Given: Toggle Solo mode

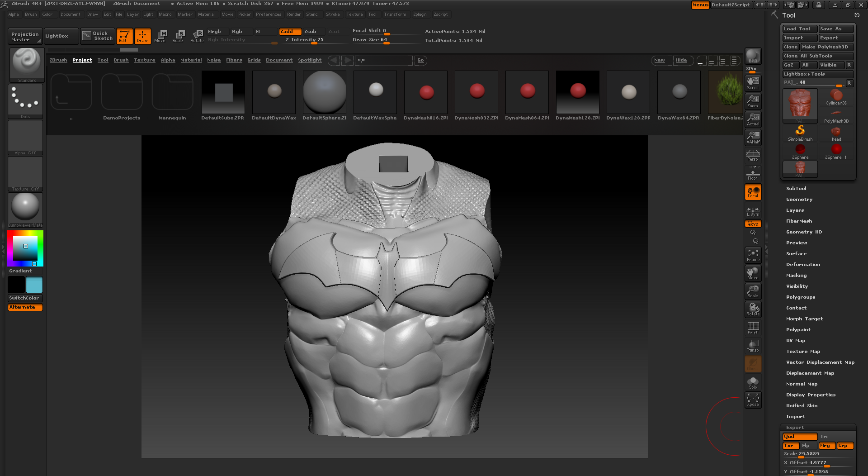Looking at the screenshot, I should (753, 382).
